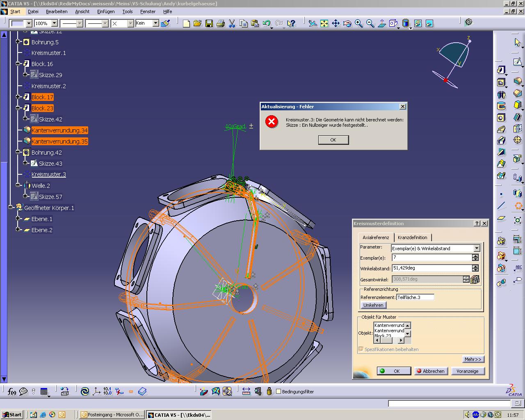Click the Normal View icon
The width and height of the screenshot is (525, 420).
tap(381, 23)
